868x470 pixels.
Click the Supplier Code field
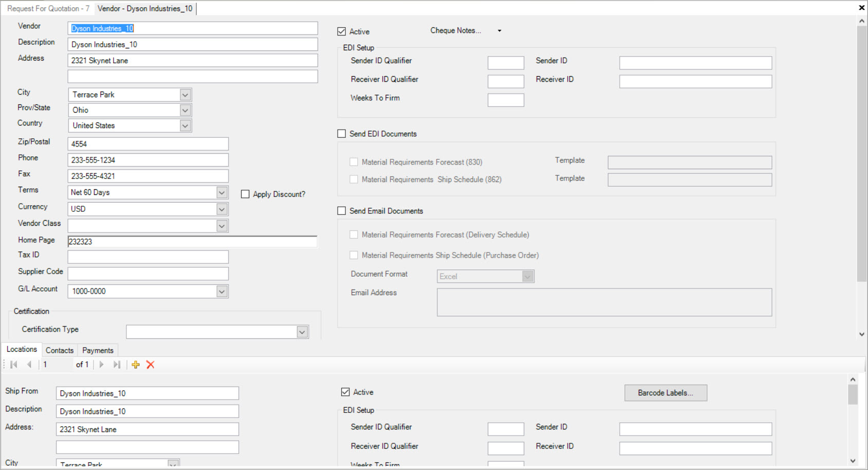[148, 274]
